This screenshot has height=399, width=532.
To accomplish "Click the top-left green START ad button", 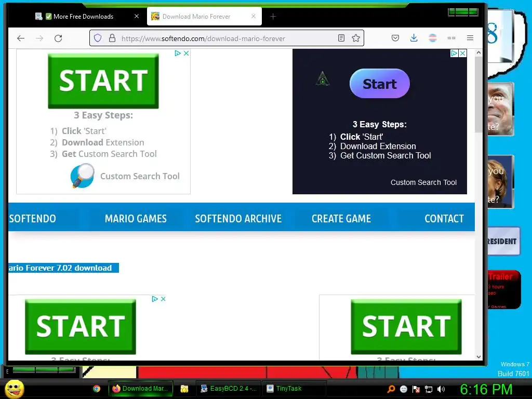I will [x=103, y=81].
